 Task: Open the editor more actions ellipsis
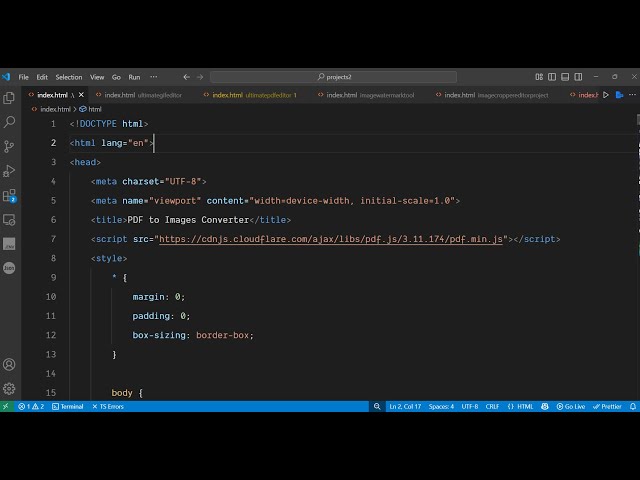click(632, 95)
